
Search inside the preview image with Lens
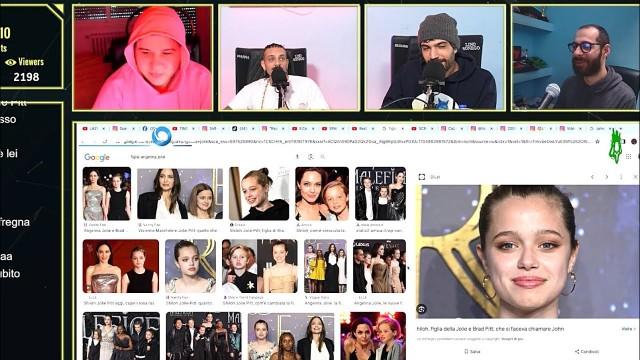[421, 309]
